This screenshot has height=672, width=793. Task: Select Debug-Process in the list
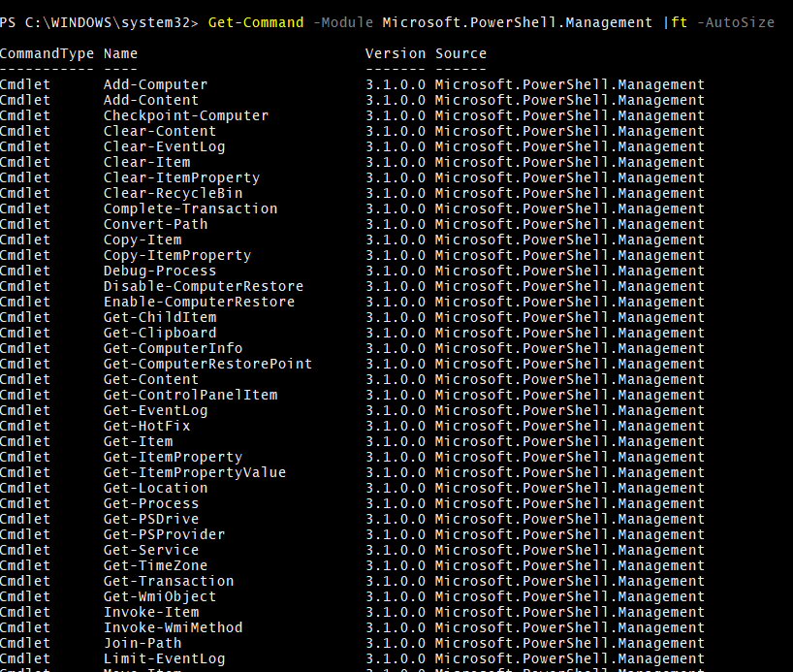point(160,271)
